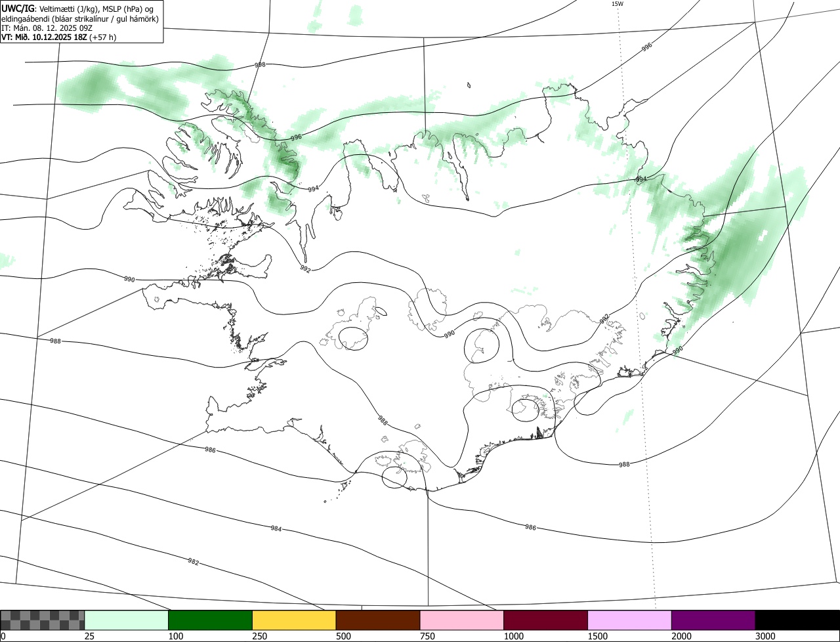Click the dark purple 2000–3000 legend swatch

point(713,620)
